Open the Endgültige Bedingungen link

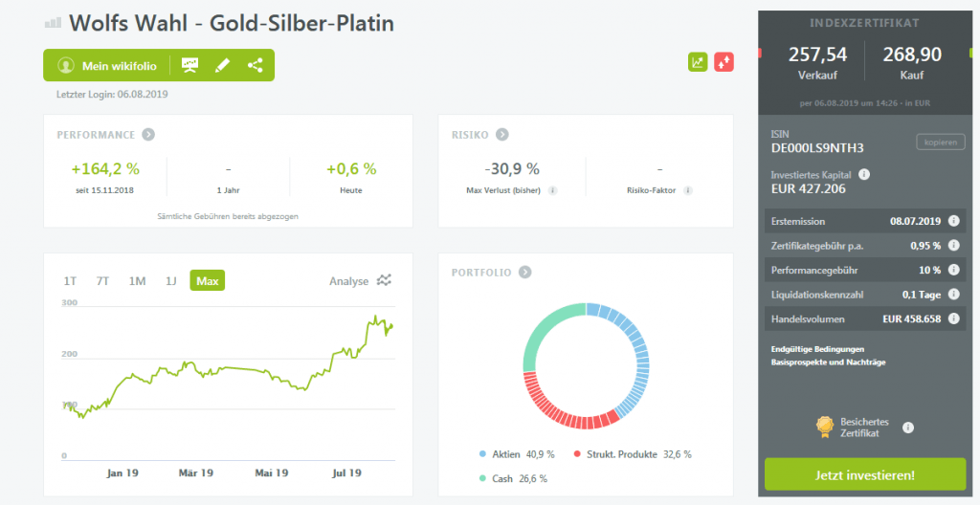(817, 348)
